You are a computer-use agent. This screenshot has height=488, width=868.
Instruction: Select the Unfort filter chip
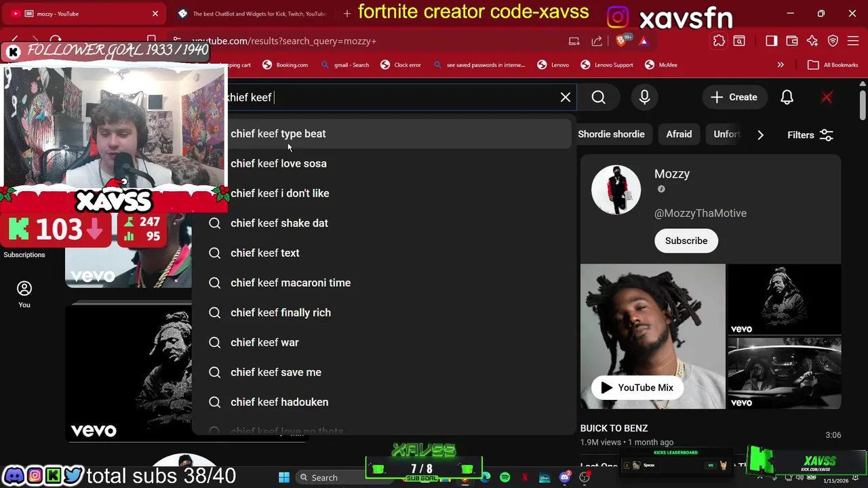[x=726, y=134]
